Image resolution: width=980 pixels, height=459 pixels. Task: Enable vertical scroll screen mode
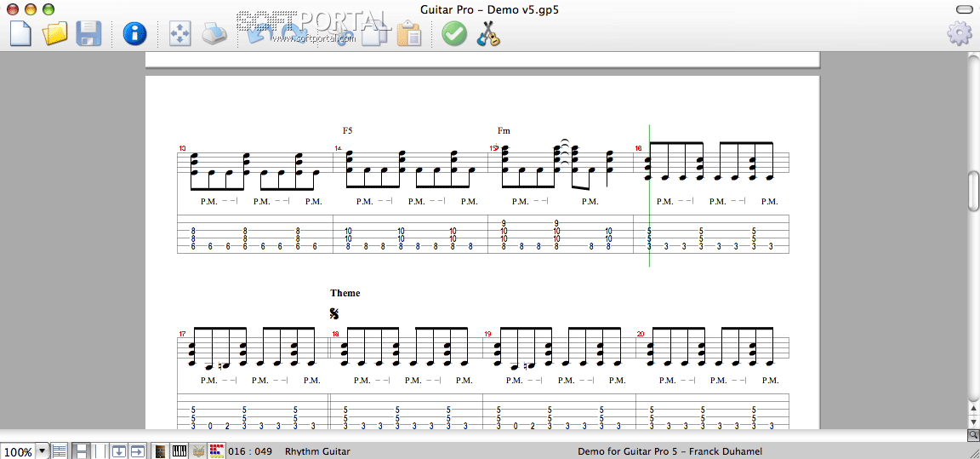tap(119, 450)
